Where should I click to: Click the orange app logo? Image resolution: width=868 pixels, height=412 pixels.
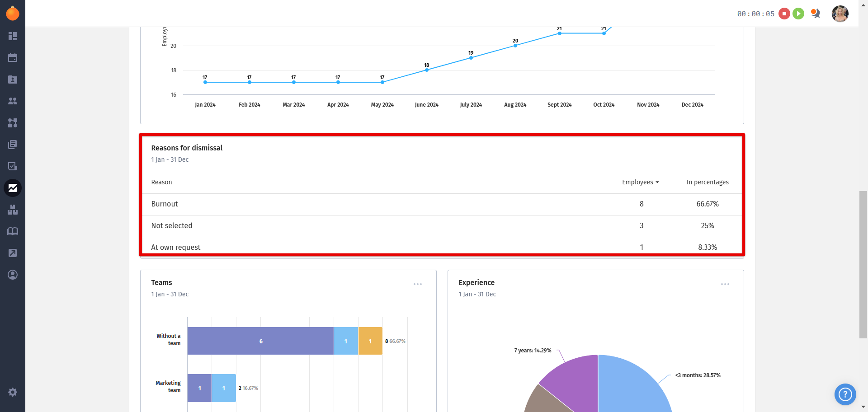coord(13,13)
